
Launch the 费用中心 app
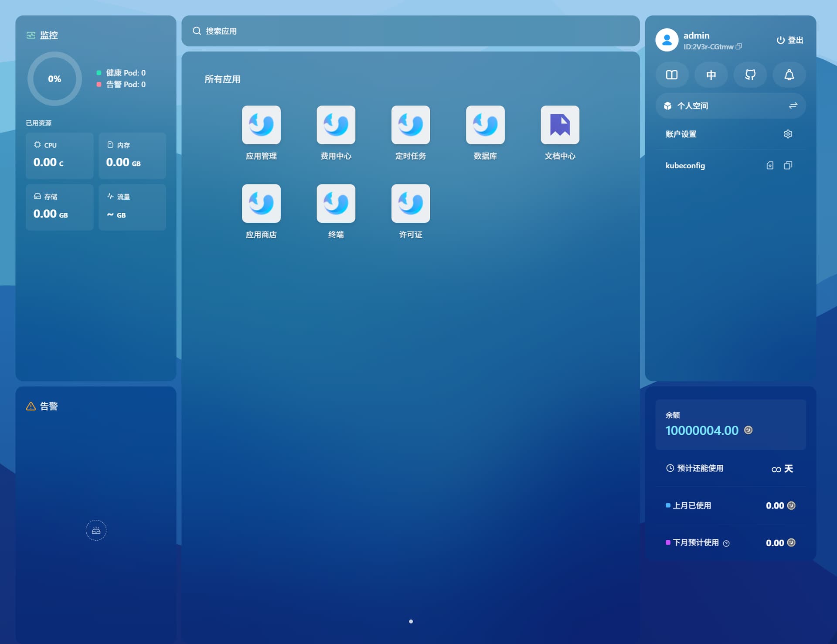336,125
